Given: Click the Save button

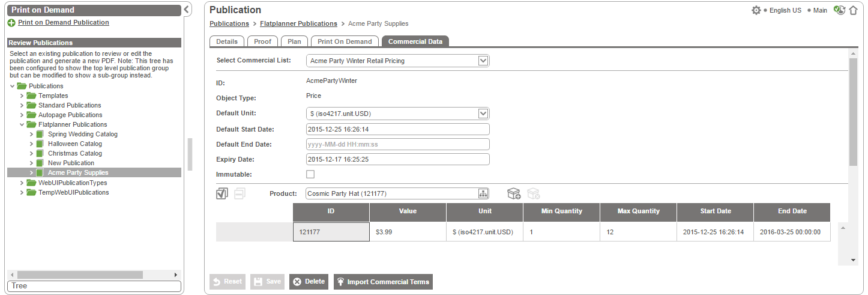Looking at the screenshot, I should click(267, 282).
